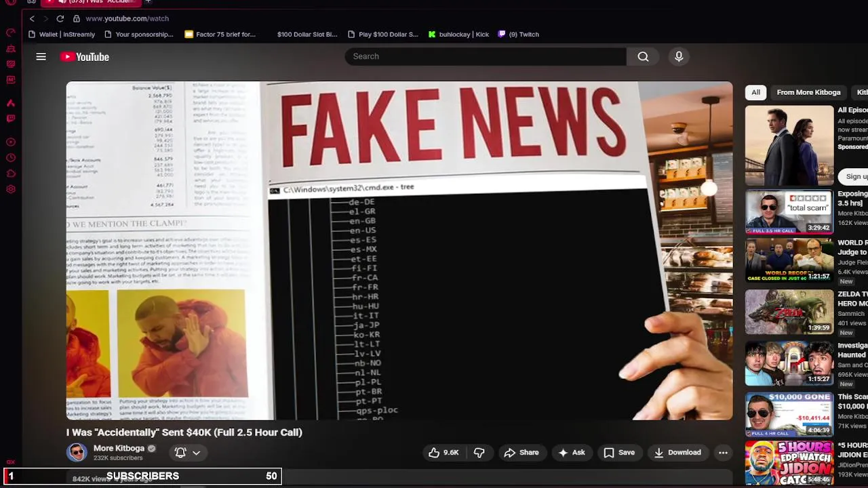Open extensions cube in browser sidebar

[x=11, y=174]
